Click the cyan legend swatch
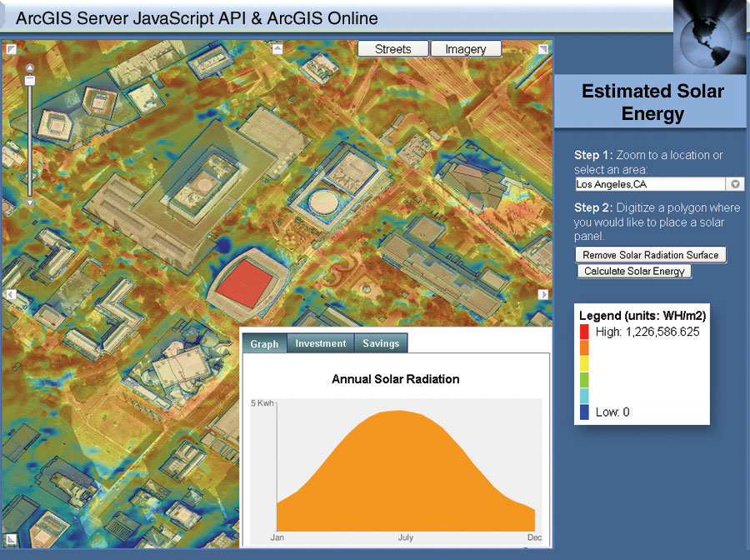This screenshot has height=560, width=750. point(584,396)
